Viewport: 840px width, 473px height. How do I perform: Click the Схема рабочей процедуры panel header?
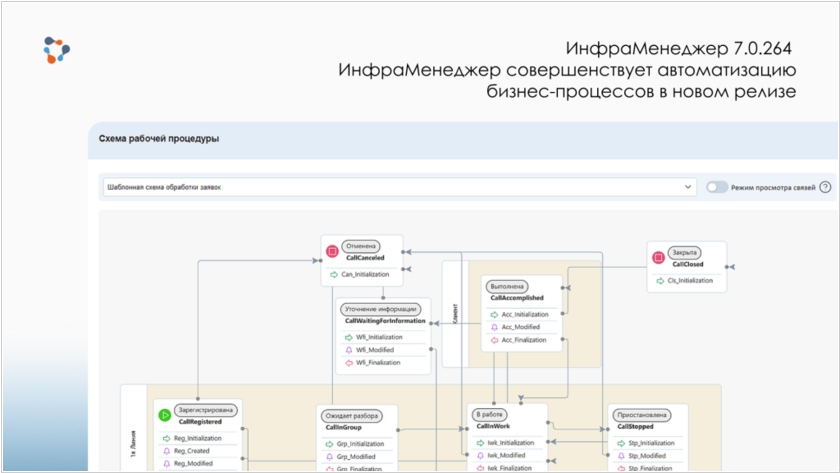[159, 139]
